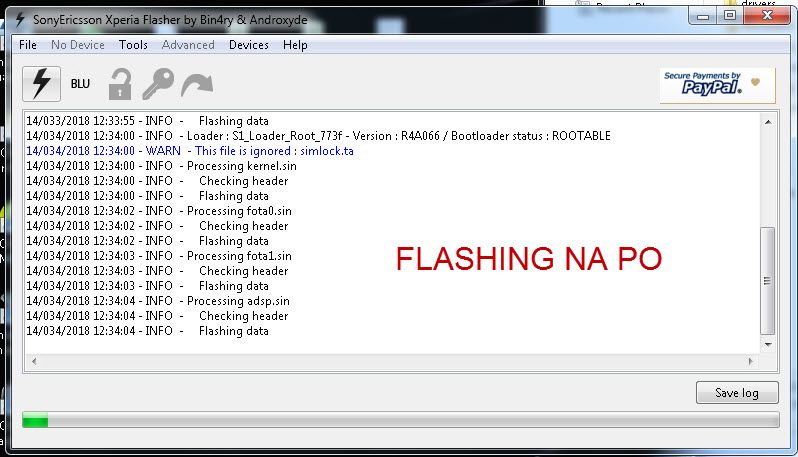Screen dimensions: 798x457
Task: Click the curved arrow redo icon
Action: [197, 84]
